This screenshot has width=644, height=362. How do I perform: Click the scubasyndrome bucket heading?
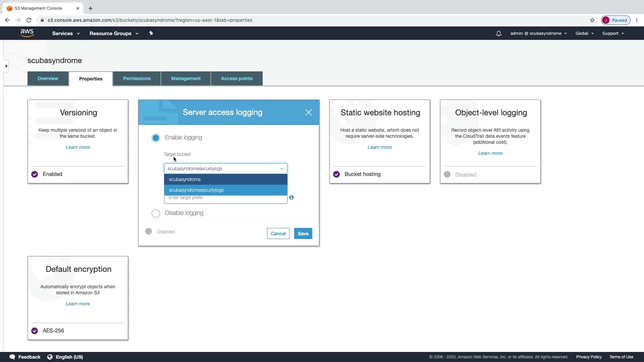click(x=54, y=60)
